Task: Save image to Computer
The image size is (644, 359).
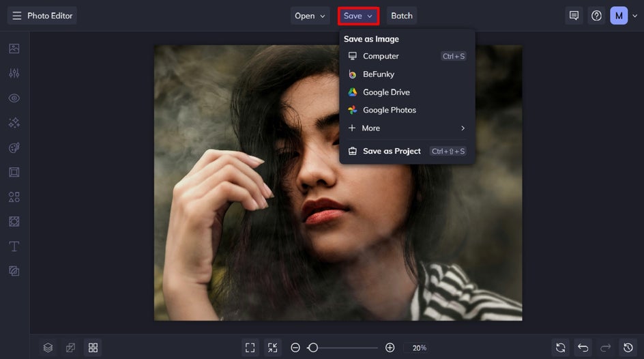Action: [x=407, y=56]
